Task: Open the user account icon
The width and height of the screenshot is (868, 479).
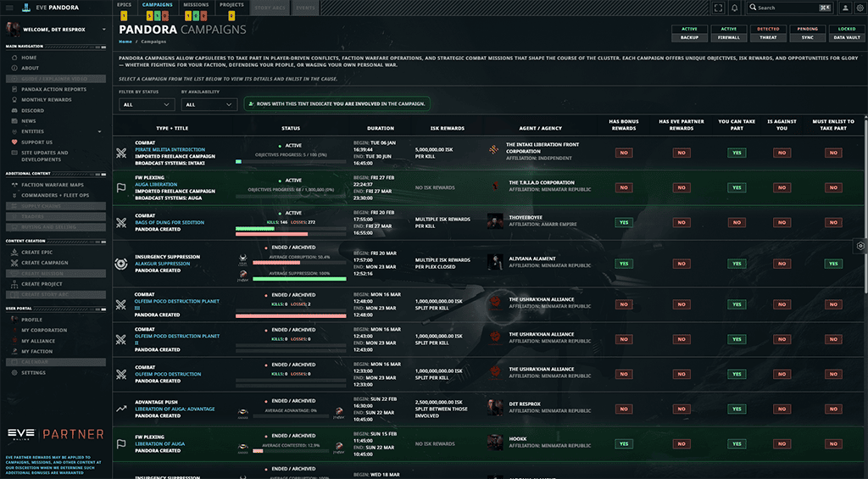Action: click(x=845, y=8)
